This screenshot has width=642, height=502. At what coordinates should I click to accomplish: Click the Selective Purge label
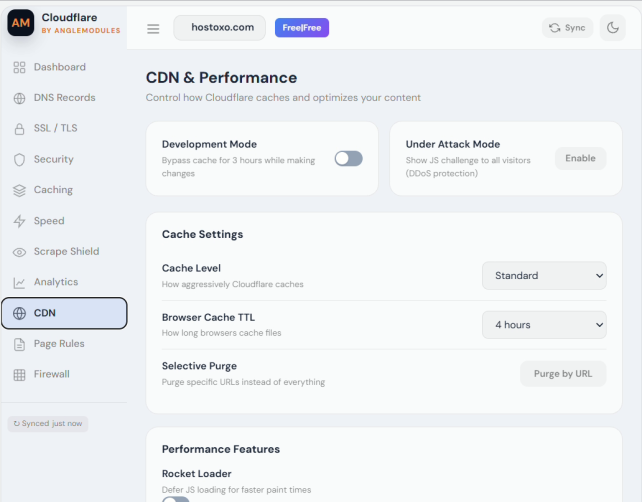tap(199, 366)
